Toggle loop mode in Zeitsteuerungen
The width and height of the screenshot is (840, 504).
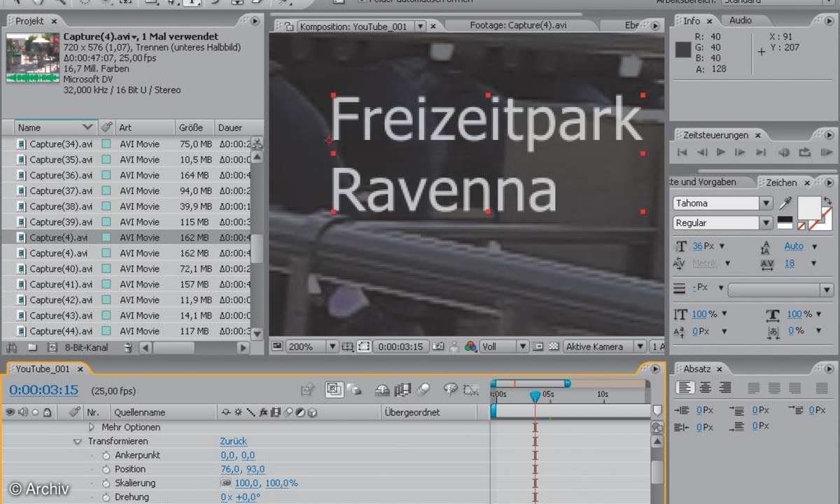point(804,153)
